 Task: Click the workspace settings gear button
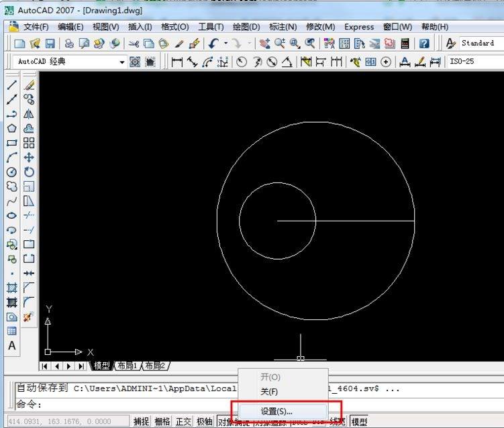[135, 62]
